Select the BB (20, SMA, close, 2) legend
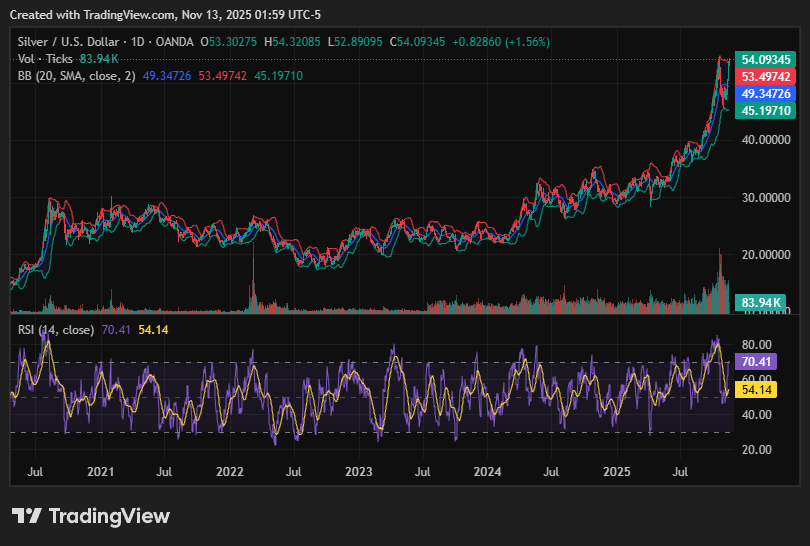 tap(76, 76)
